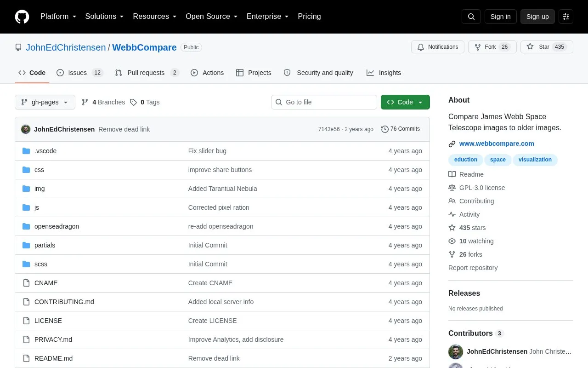The width and height of the screenshot is (588, 368).
Task: Click the GitHub logo icon
Action: tap(22, 17)
